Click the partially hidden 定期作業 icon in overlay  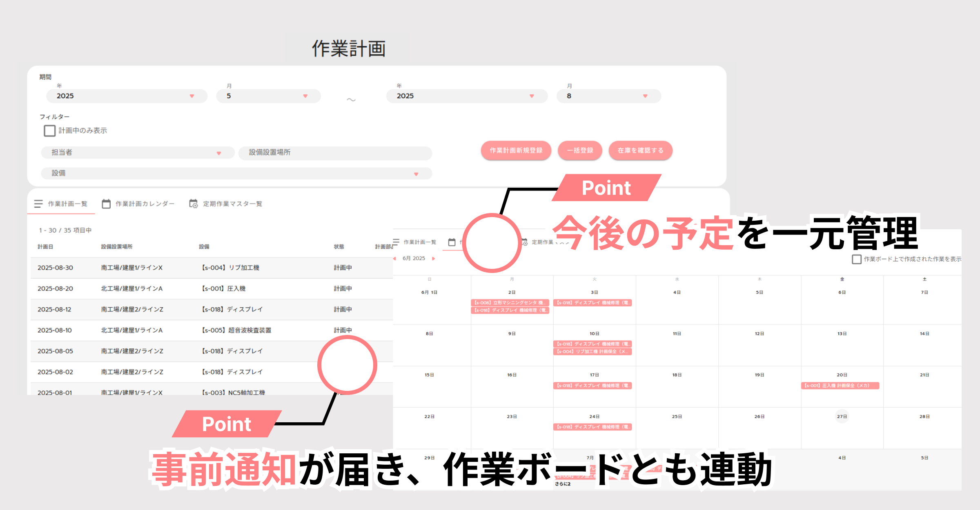coord(525,242)
